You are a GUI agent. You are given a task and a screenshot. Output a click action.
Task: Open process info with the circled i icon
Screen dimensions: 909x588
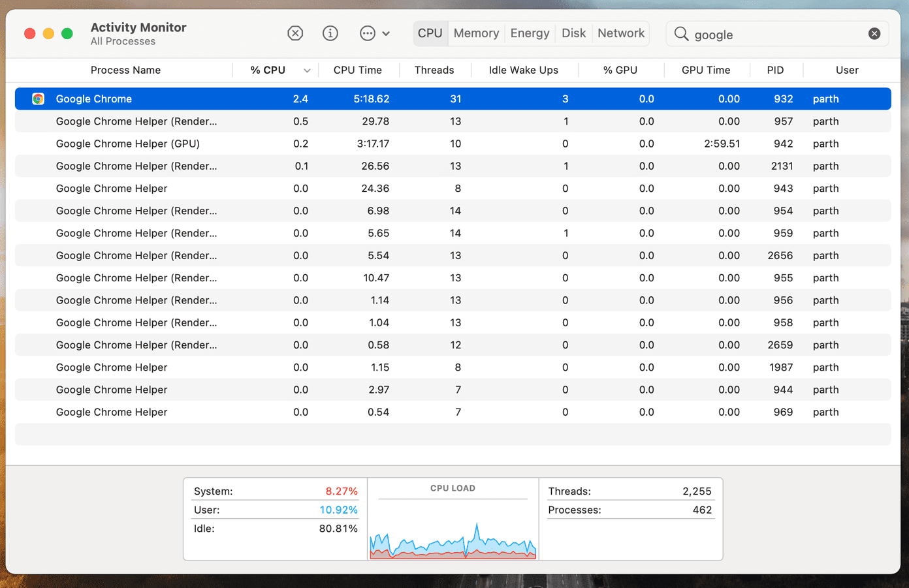click(x=330, y=33)
